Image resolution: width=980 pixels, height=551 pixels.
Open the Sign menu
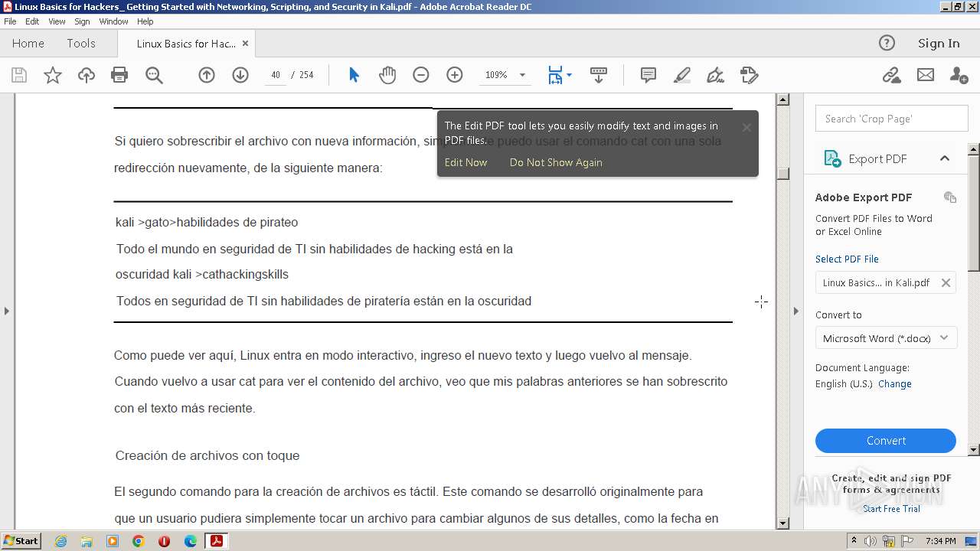coord(82,21)
